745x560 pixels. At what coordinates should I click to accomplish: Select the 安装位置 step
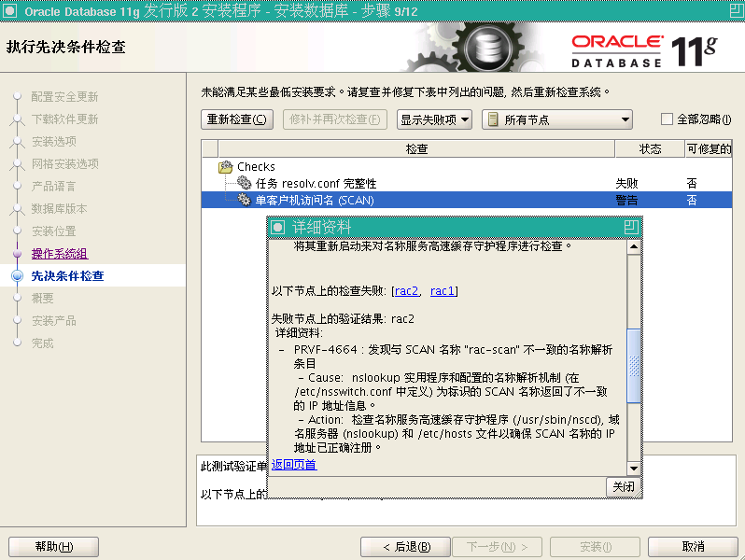(x=54, y=231)
